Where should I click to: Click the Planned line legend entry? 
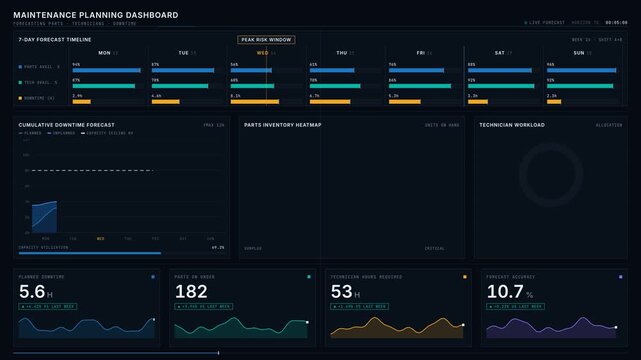coord(30,133)
